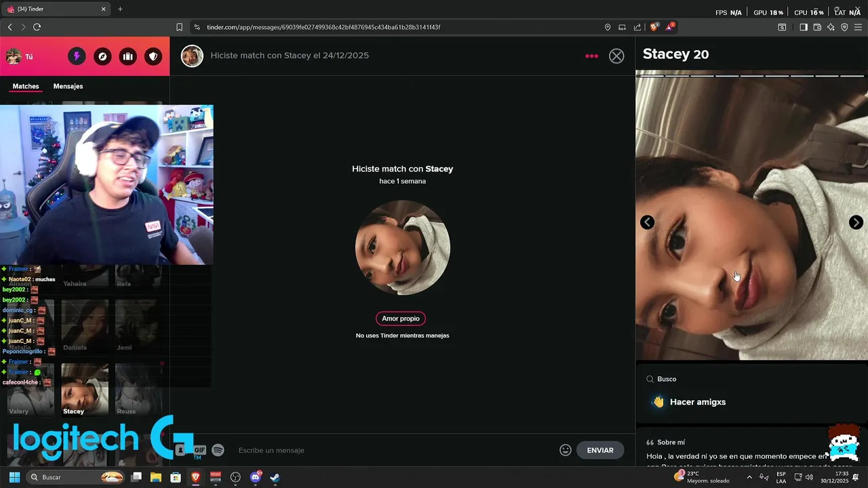Open the Leo AI sparkle icon
This screenshot has width=868, height=488.
[x=831, y=27]
